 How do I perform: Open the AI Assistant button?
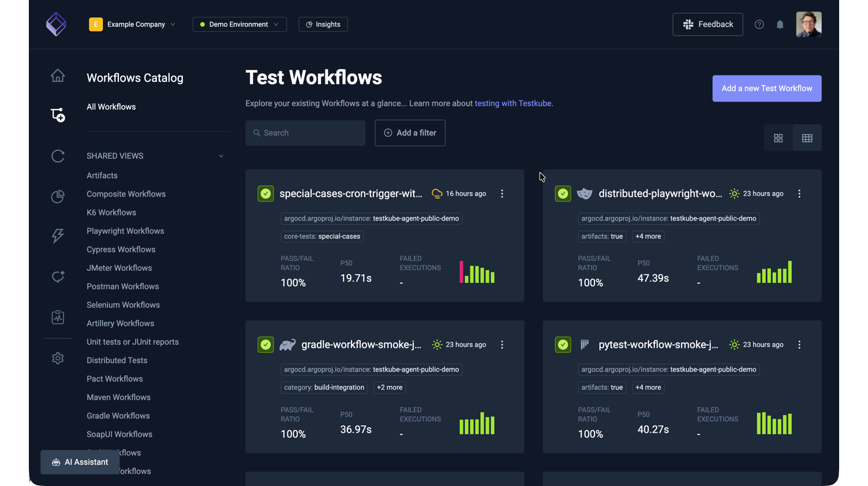(80, 462)
